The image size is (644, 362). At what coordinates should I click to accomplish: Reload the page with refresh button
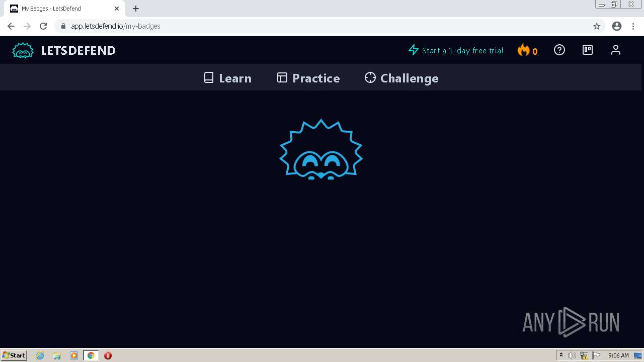coord(43,26)
